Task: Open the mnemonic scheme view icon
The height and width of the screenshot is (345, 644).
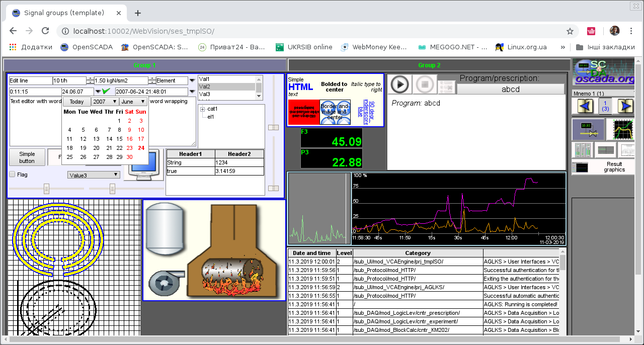Action: tap(588, 129)
